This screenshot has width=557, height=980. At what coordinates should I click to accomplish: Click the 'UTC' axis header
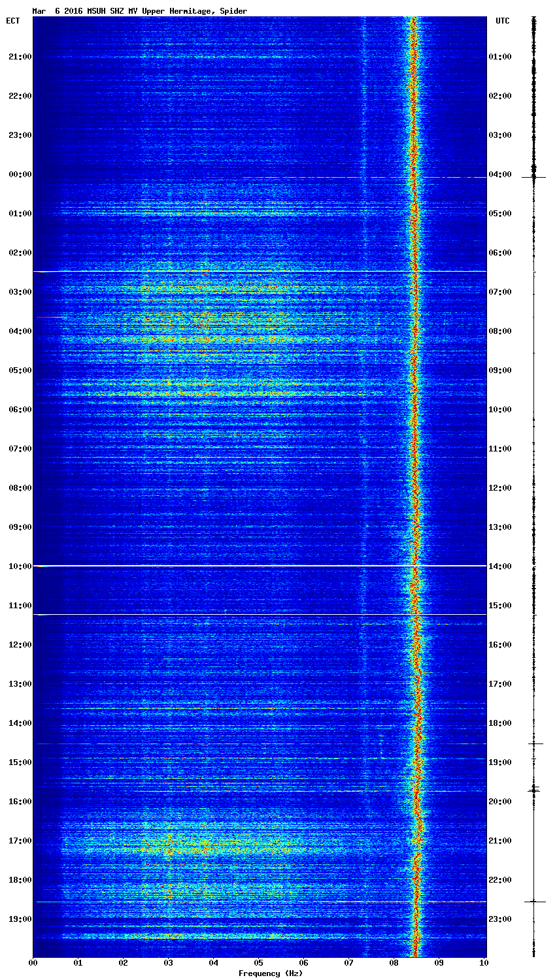coord(502,21)
